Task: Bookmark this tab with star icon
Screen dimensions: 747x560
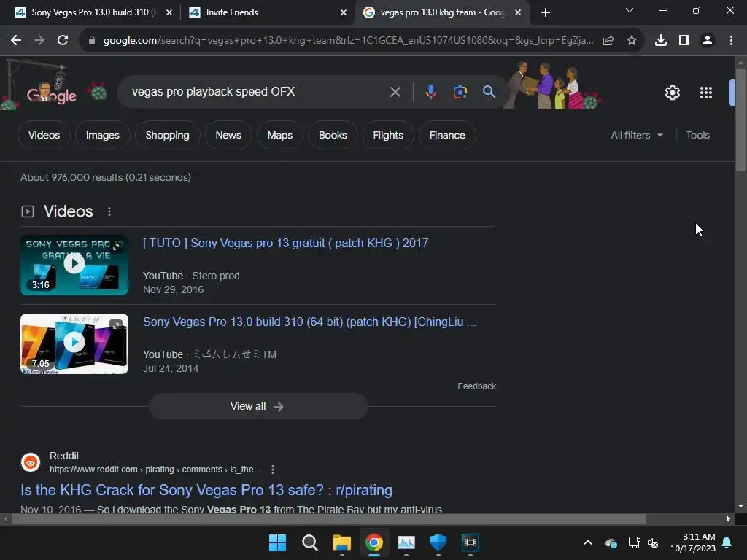Action: (632, 41)
